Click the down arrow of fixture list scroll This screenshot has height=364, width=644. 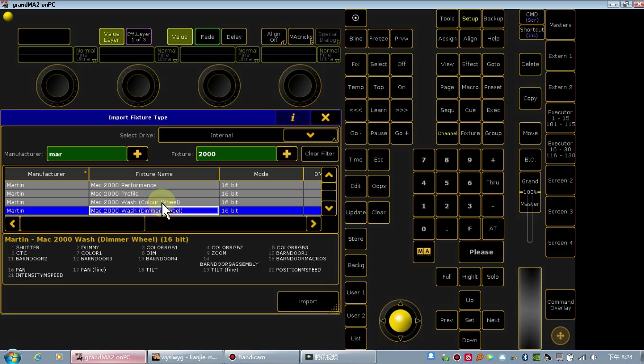point(329,208)
